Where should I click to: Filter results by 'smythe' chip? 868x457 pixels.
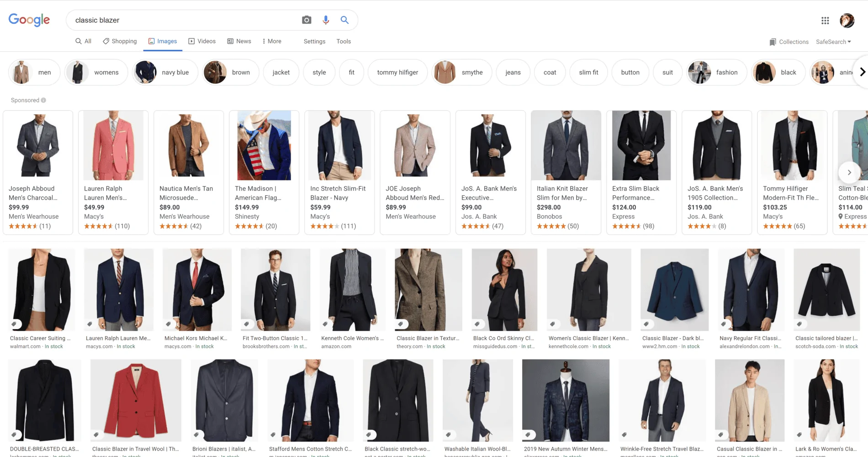coord(462,72)
